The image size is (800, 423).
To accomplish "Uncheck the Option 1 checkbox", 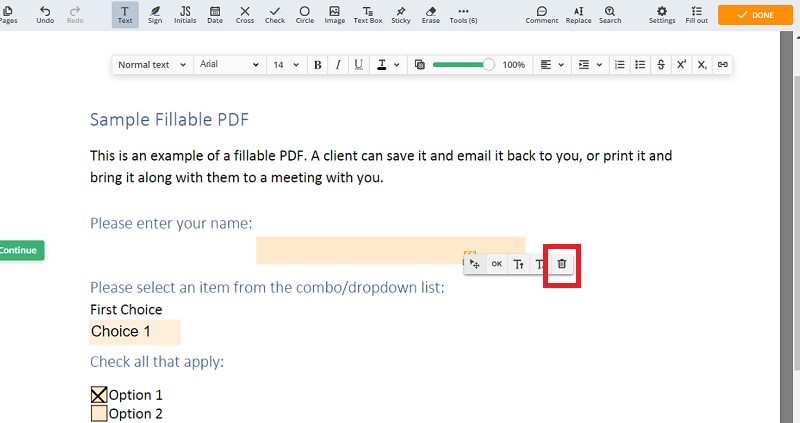I will [x=99, y=395].
